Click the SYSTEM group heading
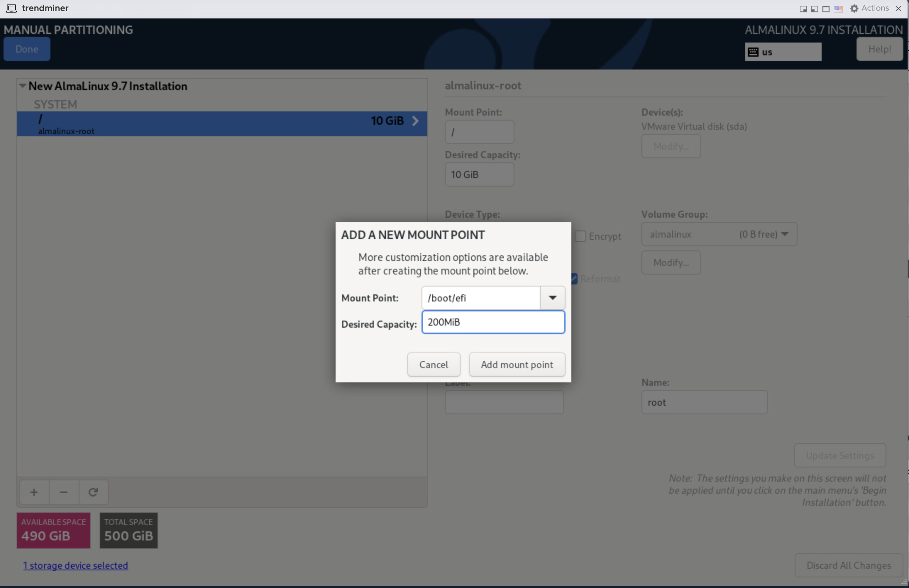909x588 pixels. pyautogui.click(x=55, y=104)
